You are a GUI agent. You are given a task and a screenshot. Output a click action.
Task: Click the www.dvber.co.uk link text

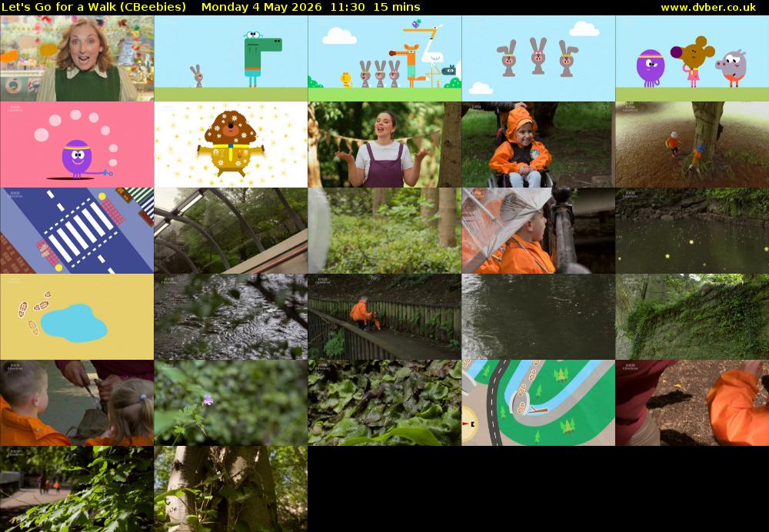tap(707, 8)
